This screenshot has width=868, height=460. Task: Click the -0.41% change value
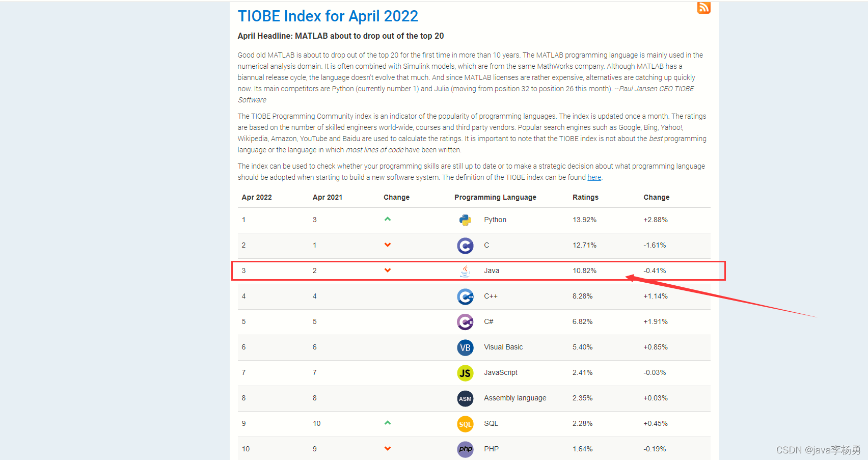tap(655, 270)
